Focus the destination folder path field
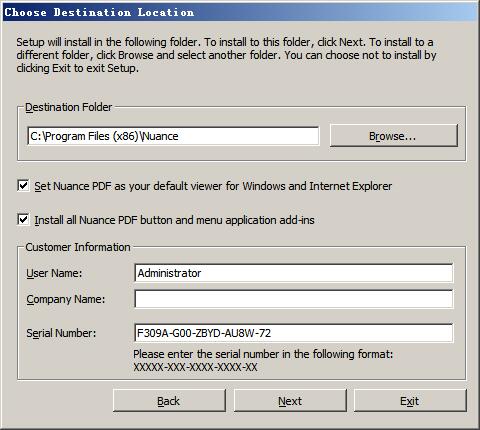This screenshot has width=480, height=430. (x=173, y=136)
